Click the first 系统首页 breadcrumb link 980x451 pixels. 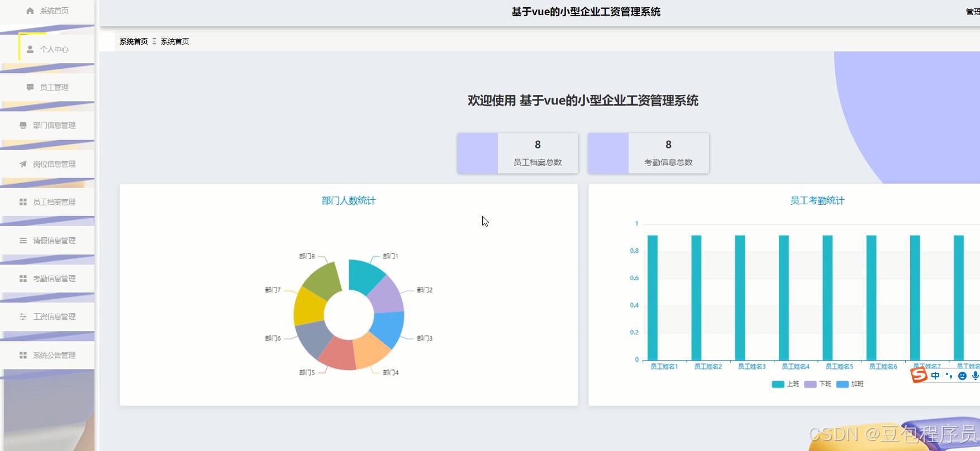tap(134, 41)
